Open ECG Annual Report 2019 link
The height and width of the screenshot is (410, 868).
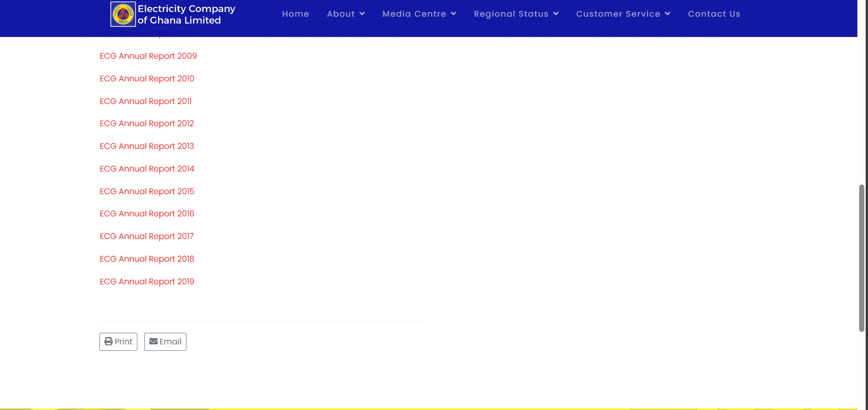click(x=147, y=281)
